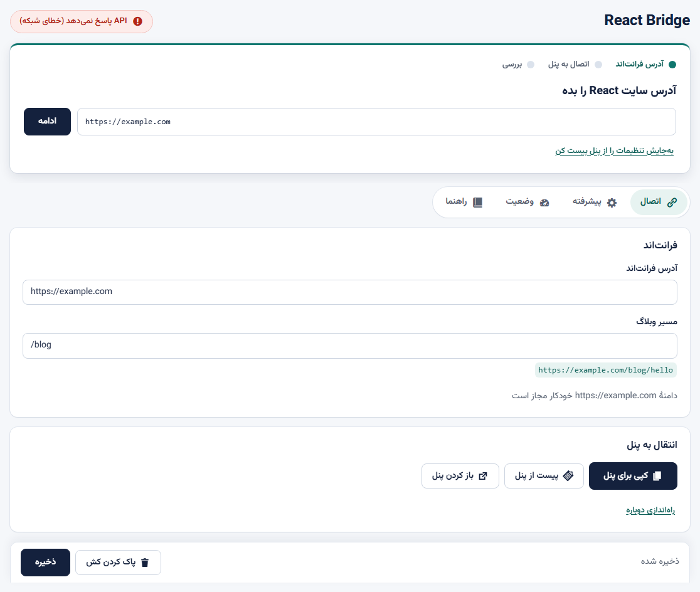Viewport: 700px width, 592px height.
Task: Focus the مسیر وبلاگ input with /blog
Action: [x=350, y=346]
